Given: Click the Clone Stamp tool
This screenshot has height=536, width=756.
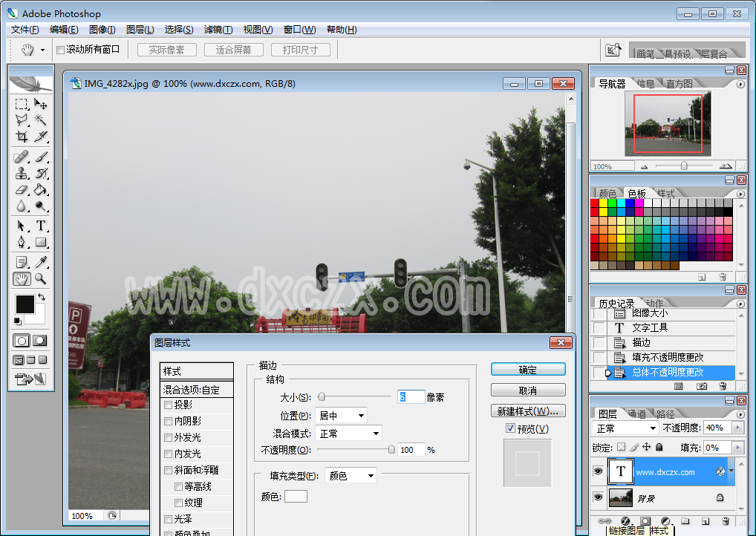Looking at the screenshot, I should coord(22,173).
